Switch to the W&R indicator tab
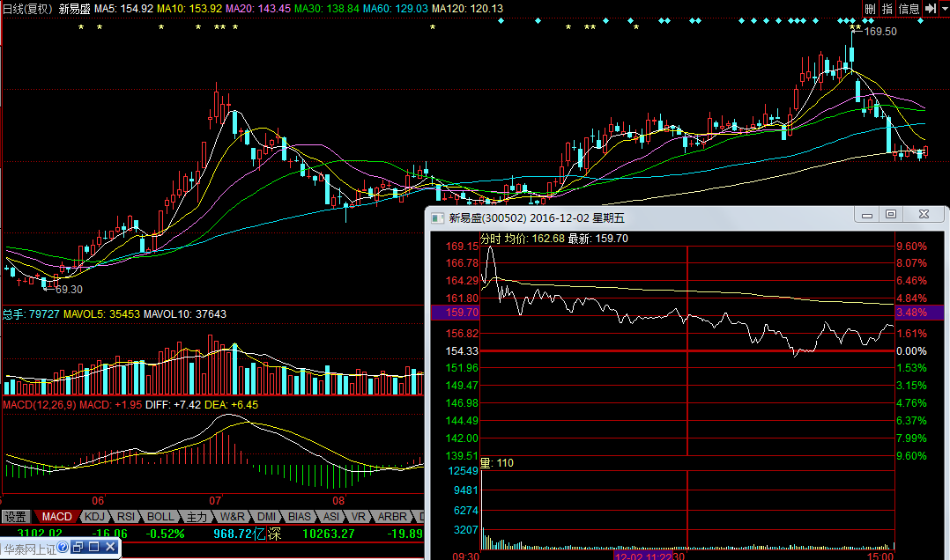950x560 pixels. [233, 516]
